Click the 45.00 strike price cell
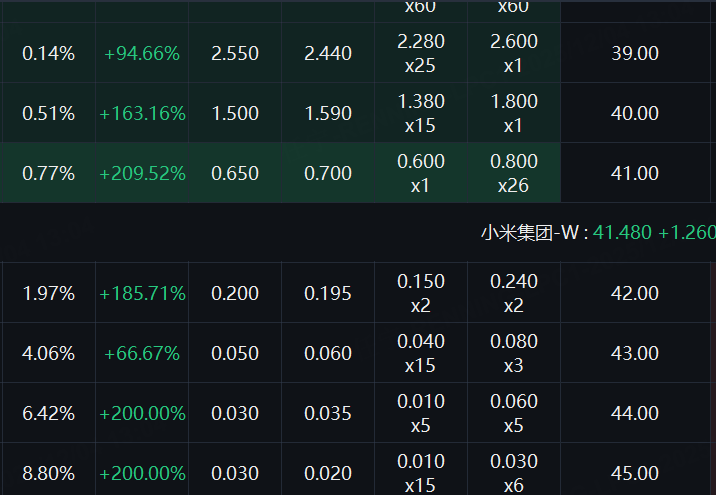The height and width of the screenshot is (495, 716). (x=634, y=473)
